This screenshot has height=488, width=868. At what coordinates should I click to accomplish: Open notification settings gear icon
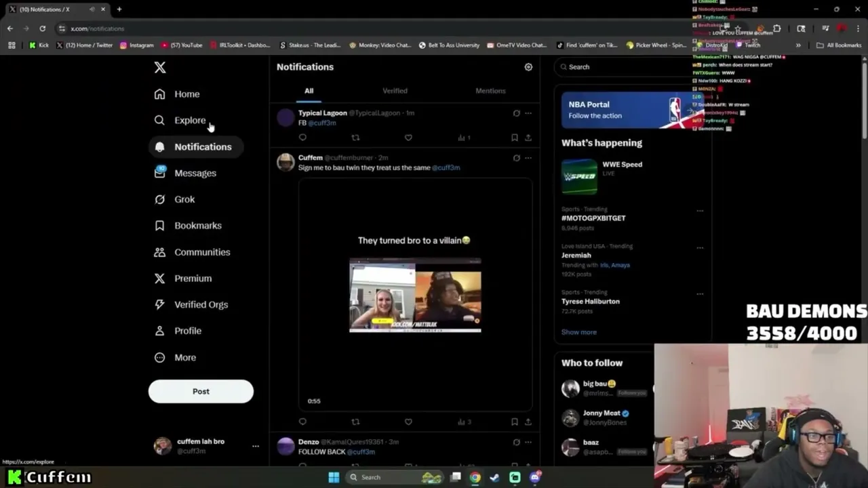click(528, 67)
